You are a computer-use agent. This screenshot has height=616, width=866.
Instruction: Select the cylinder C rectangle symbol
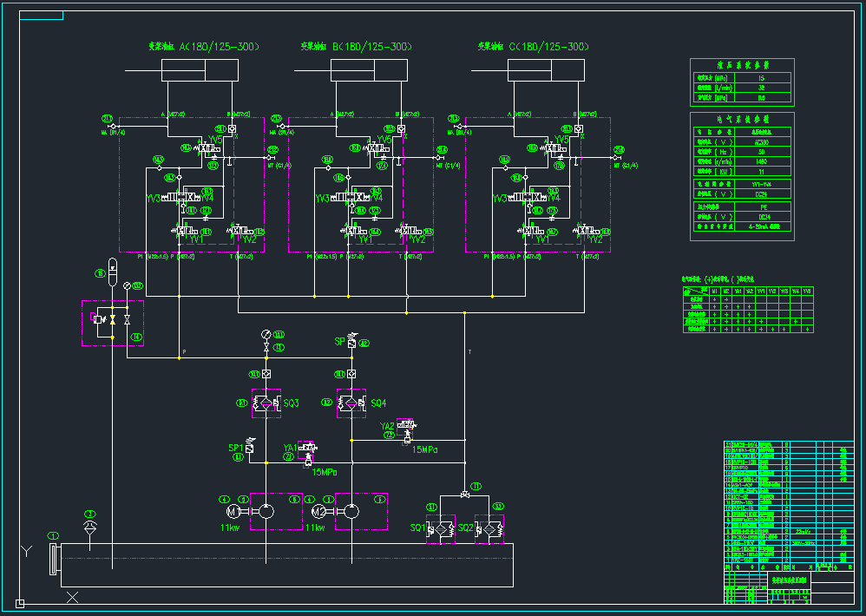coord(546,70)
